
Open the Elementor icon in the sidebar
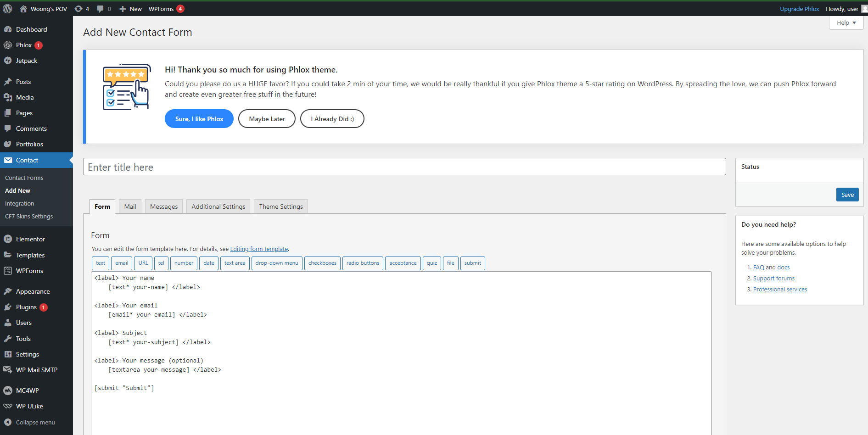point(8,239)
